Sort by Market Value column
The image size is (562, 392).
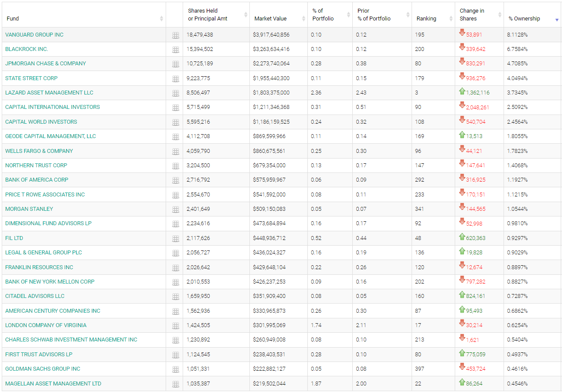tap(279, 15)
